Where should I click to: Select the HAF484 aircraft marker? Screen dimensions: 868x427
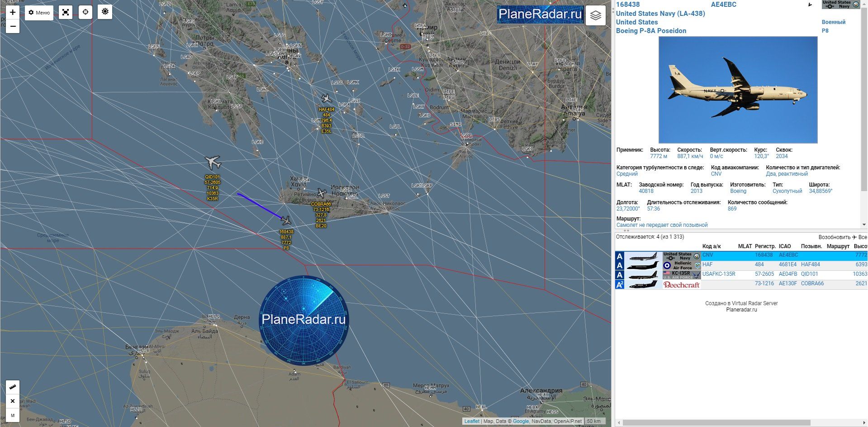point(326,99)
